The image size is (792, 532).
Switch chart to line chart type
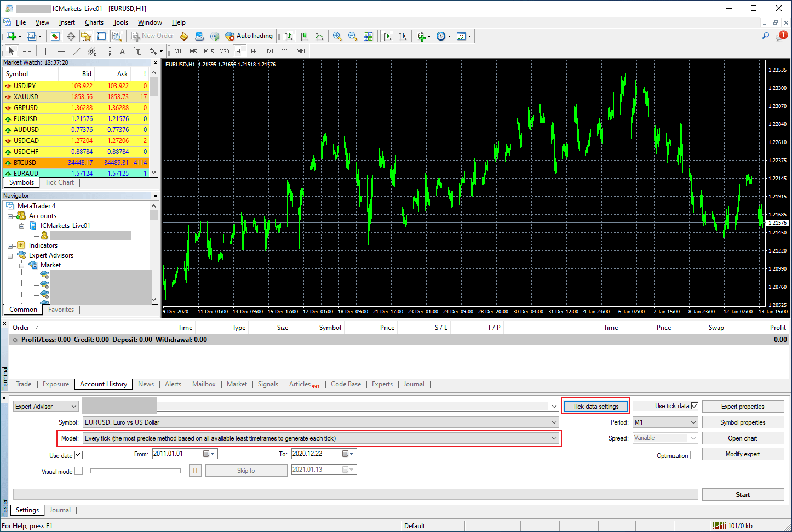tap(319, 36)
